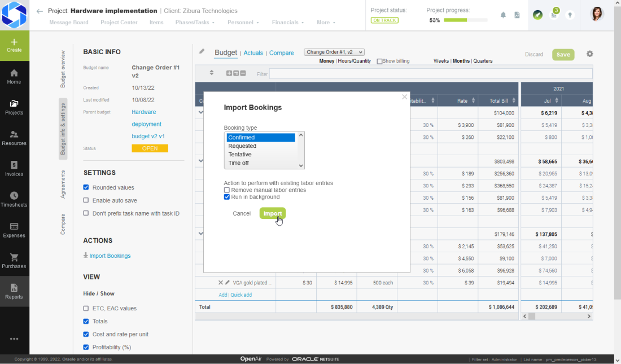621x364 pixels.
Task: Click the pencil edit icon beside Budget
Action: tap(202, 52)
